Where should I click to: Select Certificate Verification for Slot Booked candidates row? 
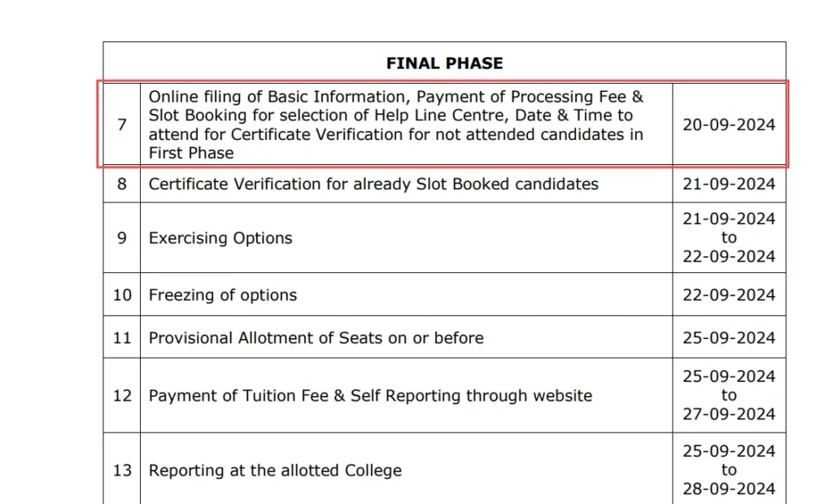373,184
